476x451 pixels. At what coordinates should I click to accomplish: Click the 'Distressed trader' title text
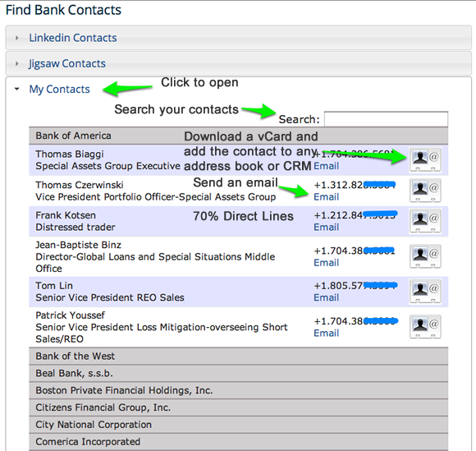[76, 227]
